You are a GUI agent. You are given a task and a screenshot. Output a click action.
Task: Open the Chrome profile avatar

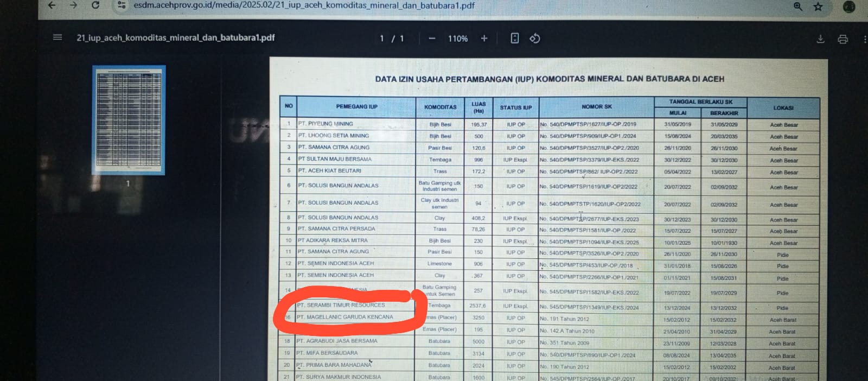849,7
